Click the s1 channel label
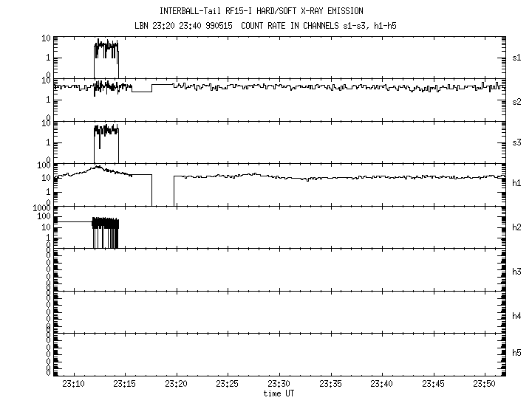This screenshot has width=532, height=406. (x=517, y=58)
